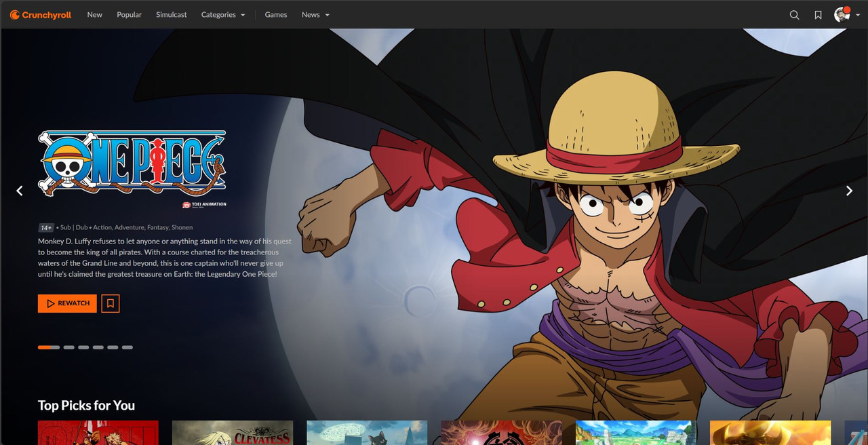Open the search magnifier icon
Screen dimensions: 868x445
coord(795,14)
